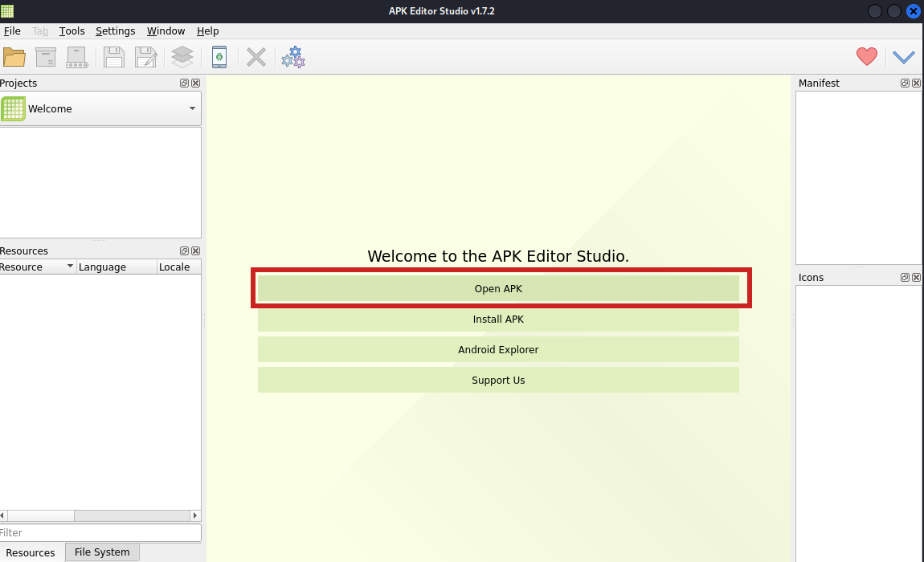Click the Resource column sort arrow

pos(70,267)
